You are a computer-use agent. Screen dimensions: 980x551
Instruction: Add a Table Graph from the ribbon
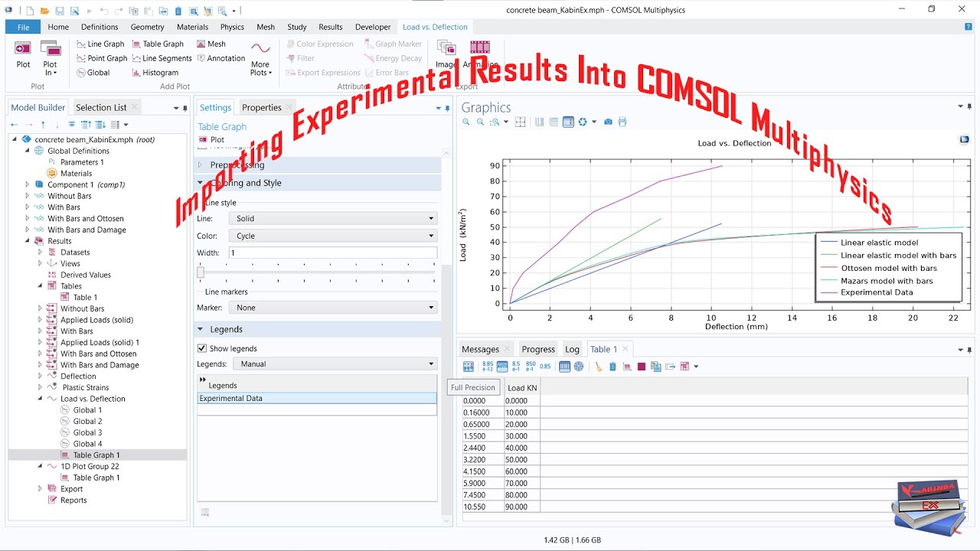click(158, 44)
